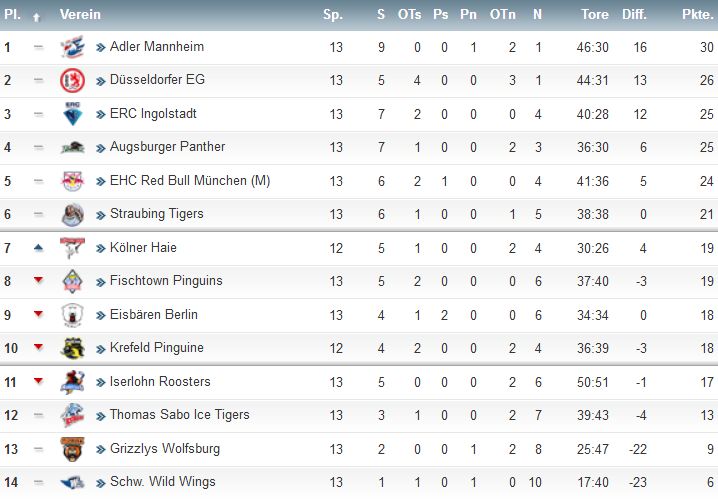Click the EHC Red Bull München logo

72,181
